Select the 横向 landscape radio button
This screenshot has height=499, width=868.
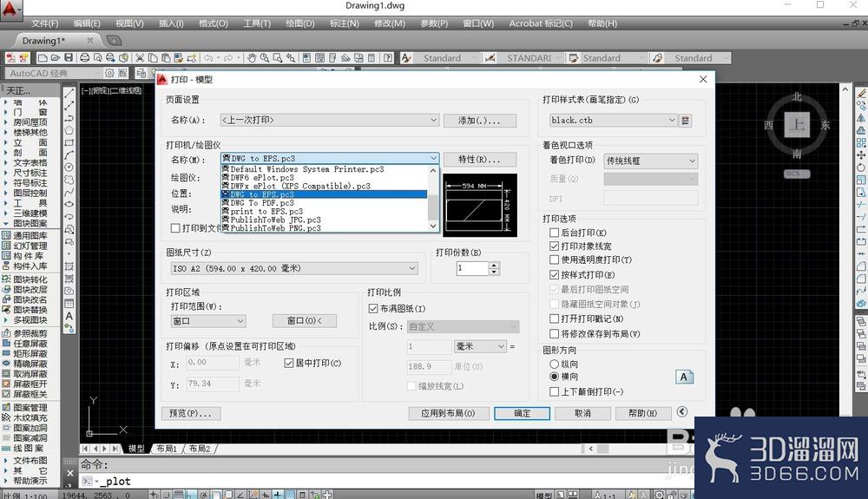coord(554,377)
